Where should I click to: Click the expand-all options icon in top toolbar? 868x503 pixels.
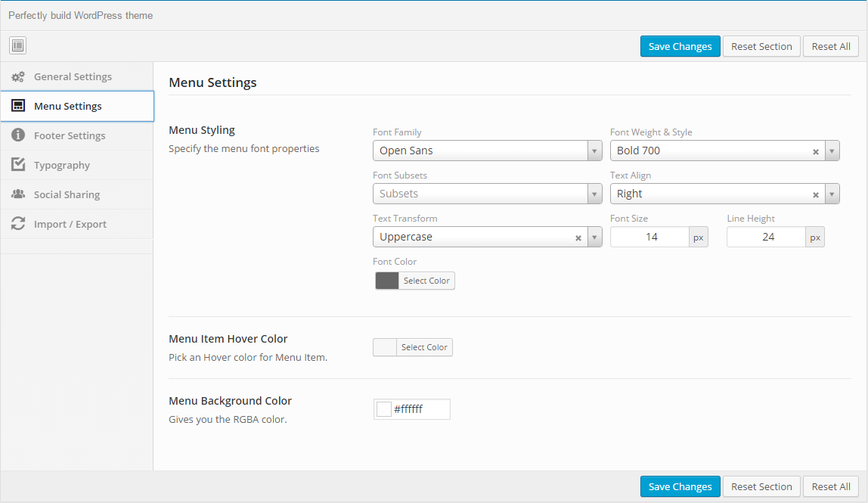18,46
